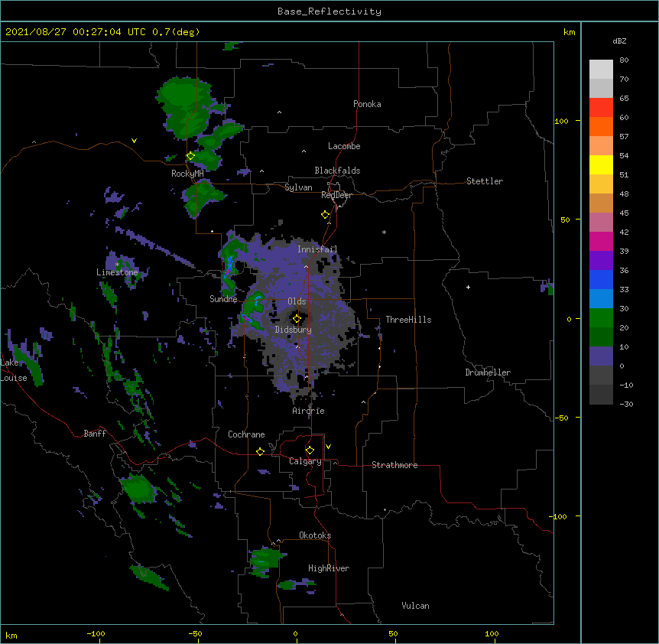Image resolution: width=659 pixels, height=644 pixels.
Task: Click the dBZ legend heading
Action: [619, 41]
